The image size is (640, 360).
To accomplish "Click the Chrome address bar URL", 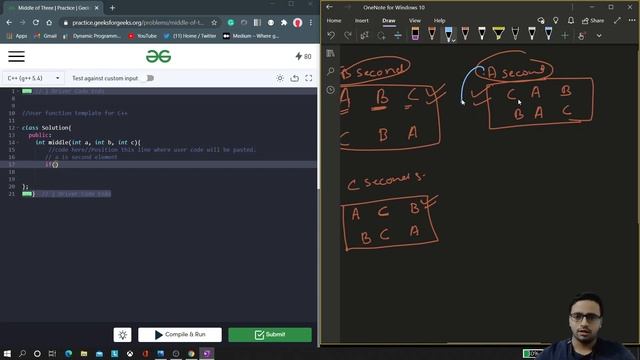I will coord(138,22).
